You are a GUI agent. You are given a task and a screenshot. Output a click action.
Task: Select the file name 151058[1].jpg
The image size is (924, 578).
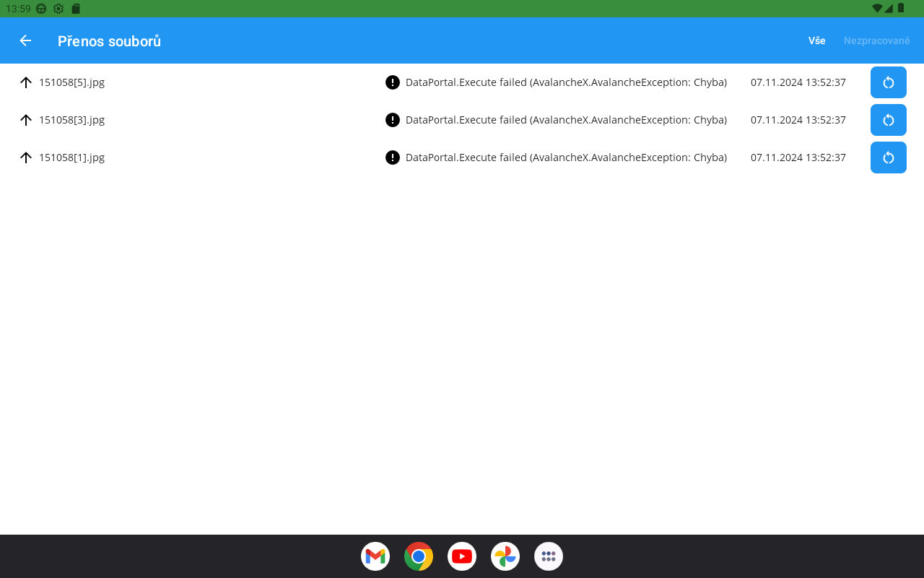[x=71, y=158]
